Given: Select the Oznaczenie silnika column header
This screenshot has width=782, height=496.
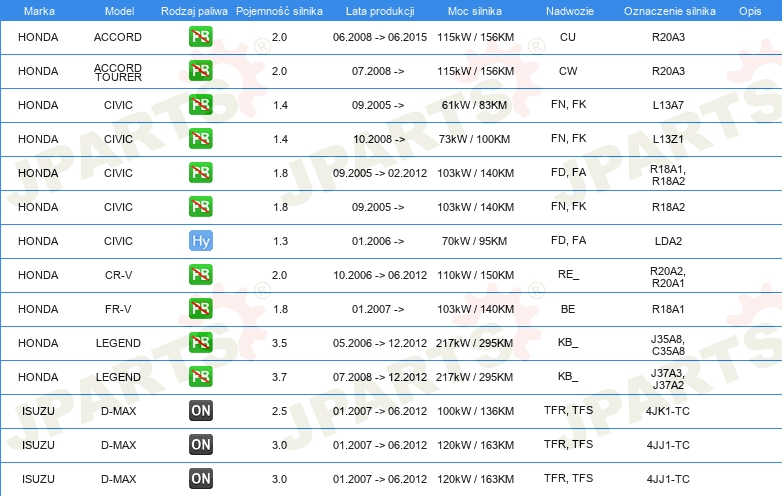Looking at the screenshot, I should [670, 11].
